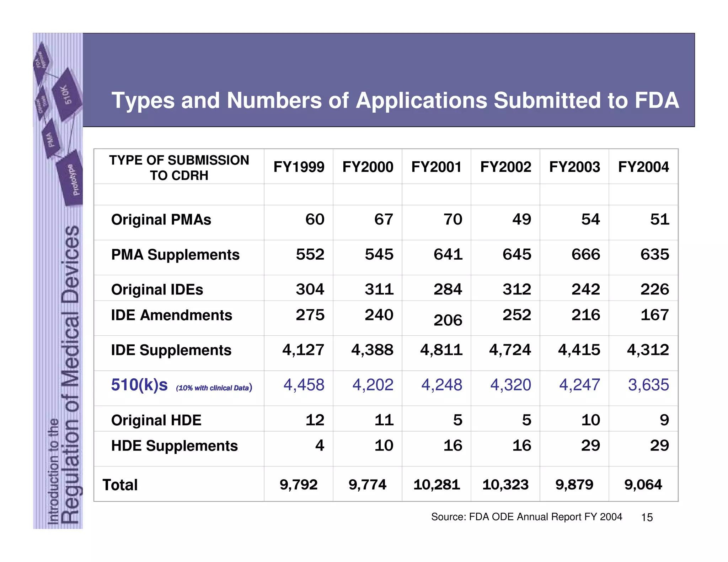728x562 pixels.
Task: Click the 510(k)s FY2004 value 3,635
Action: pyautogui.click(x=648, y=385)
